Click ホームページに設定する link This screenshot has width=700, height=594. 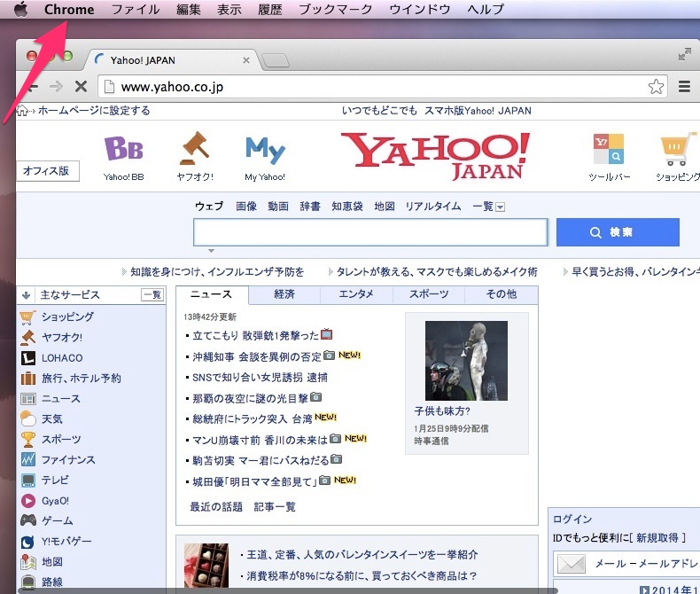pos(94,110)
